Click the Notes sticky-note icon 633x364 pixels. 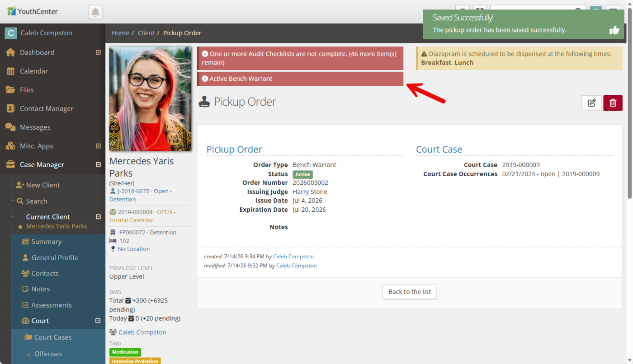26,289
